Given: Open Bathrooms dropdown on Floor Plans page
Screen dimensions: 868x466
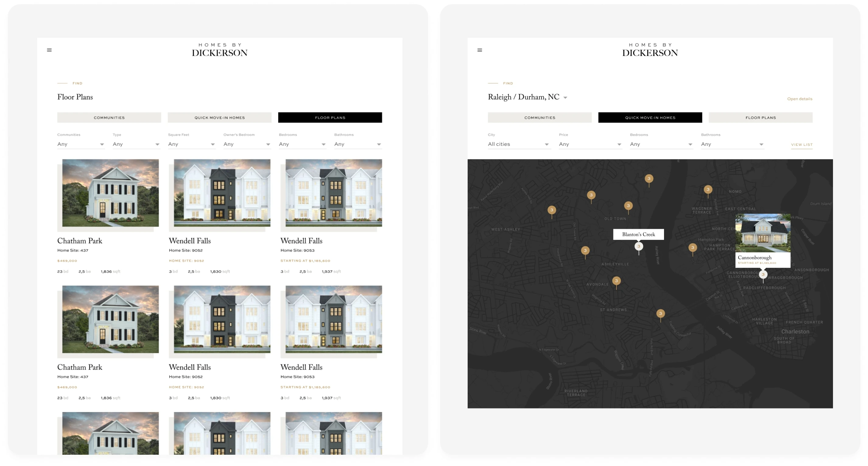Looking at the screenshot, I should (358, 144).
